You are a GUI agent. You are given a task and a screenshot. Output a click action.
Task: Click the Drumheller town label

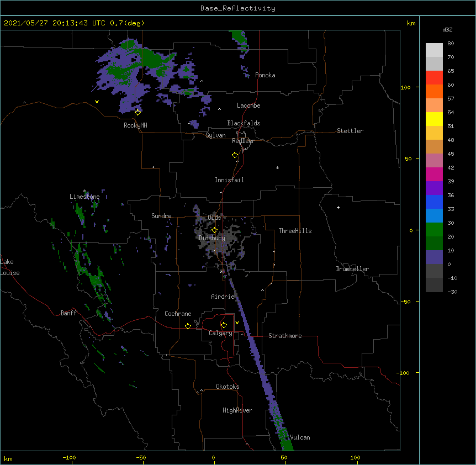[x=352, y=269]
